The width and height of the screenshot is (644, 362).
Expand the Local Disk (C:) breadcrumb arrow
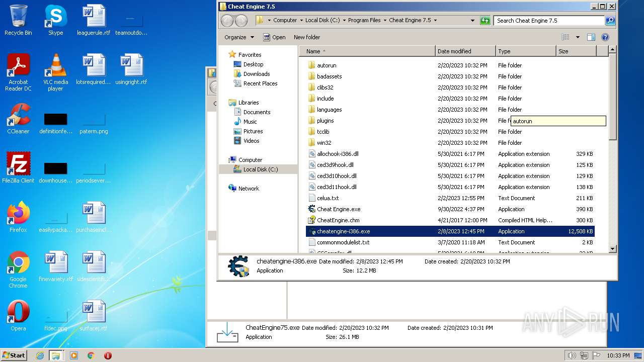coord(344,21)
